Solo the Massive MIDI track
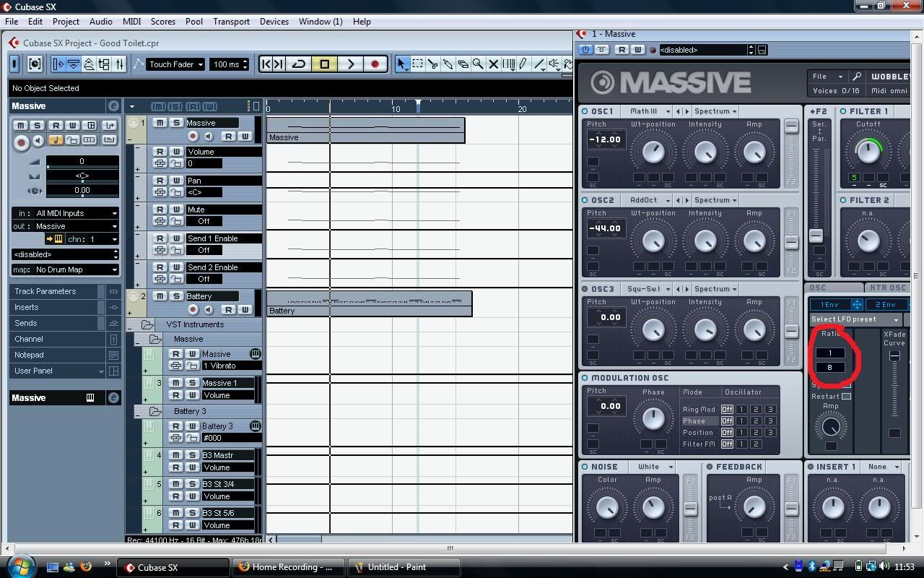924x578 pixels. point(176,123)
